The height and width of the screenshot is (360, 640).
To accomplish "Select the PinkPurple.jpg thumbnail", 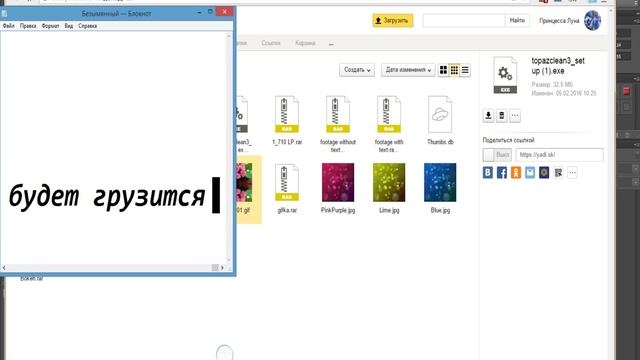I will 338,182.
